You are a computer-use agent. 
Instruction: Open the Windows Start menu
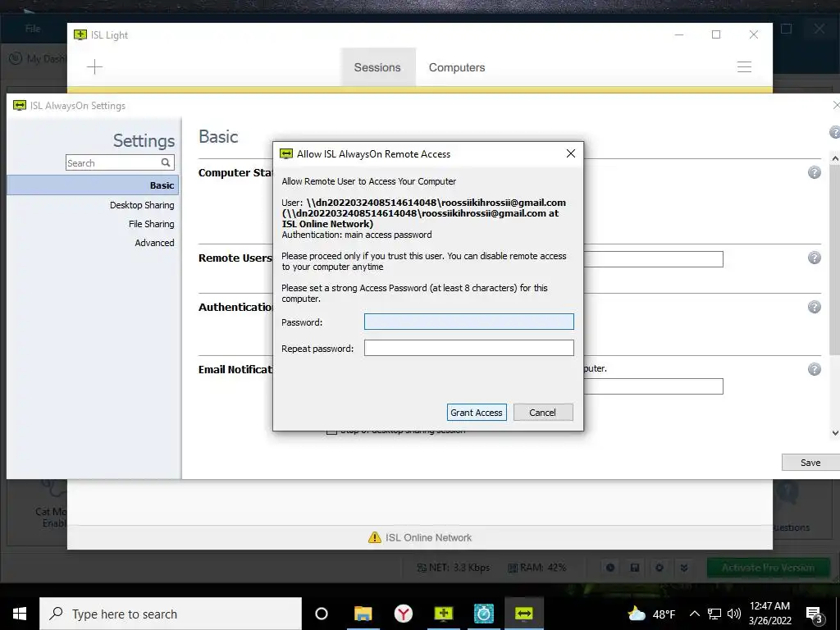(x=20, y=614)
